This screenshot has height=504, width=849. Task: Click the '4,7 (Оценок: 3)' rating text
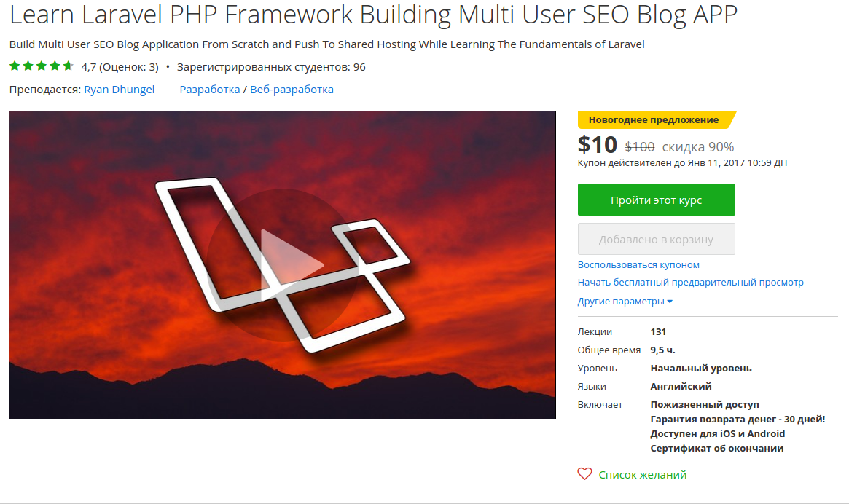[120, 67]
